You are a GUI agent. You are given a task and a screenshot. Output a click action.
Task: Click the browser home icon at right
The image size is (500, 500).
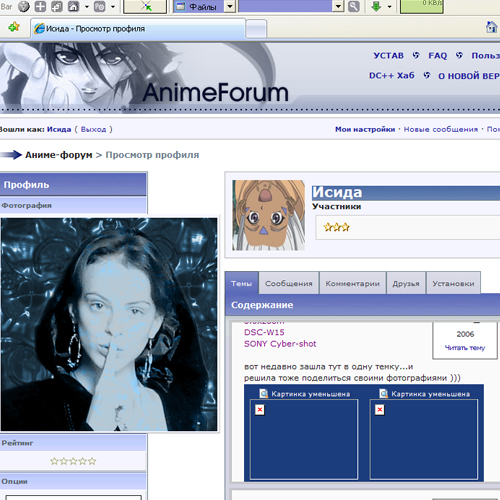pyautogui.click(x=491, y=27)
